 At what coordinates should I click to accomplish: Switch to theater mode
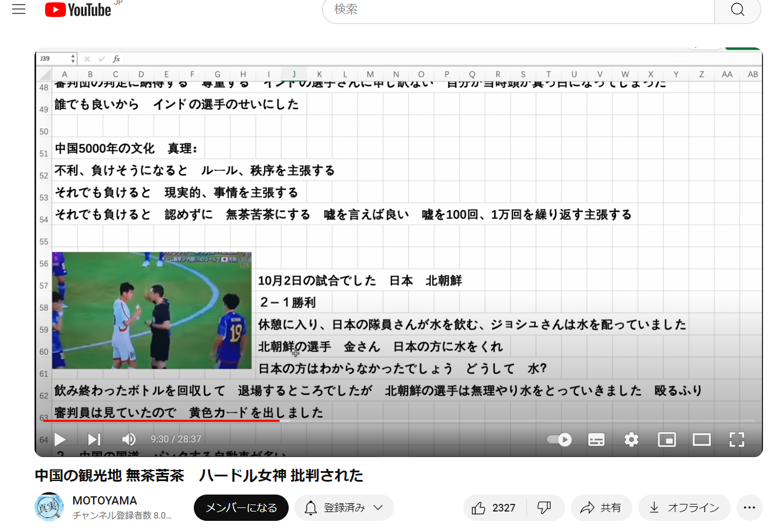pyautogui.click(x=701, y=440)
